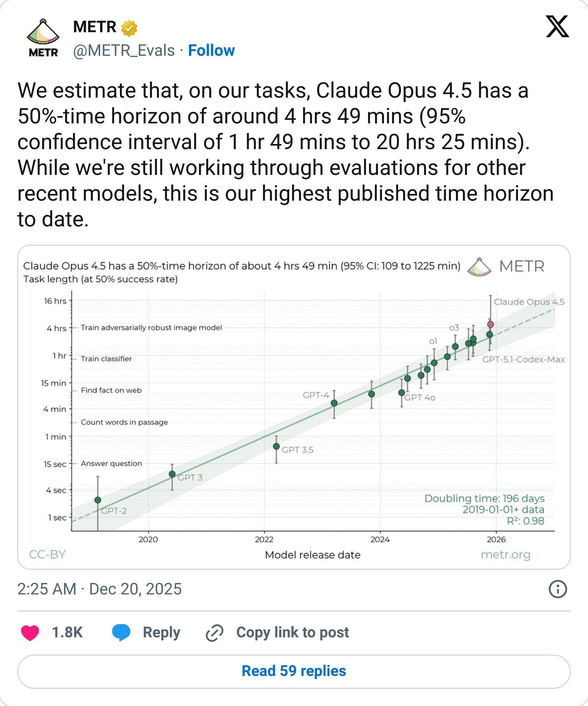Click the pink Claude Opus 4.5 data point
Screen dimensions: 588x706
pyautogui.click(x=490, y=324)
